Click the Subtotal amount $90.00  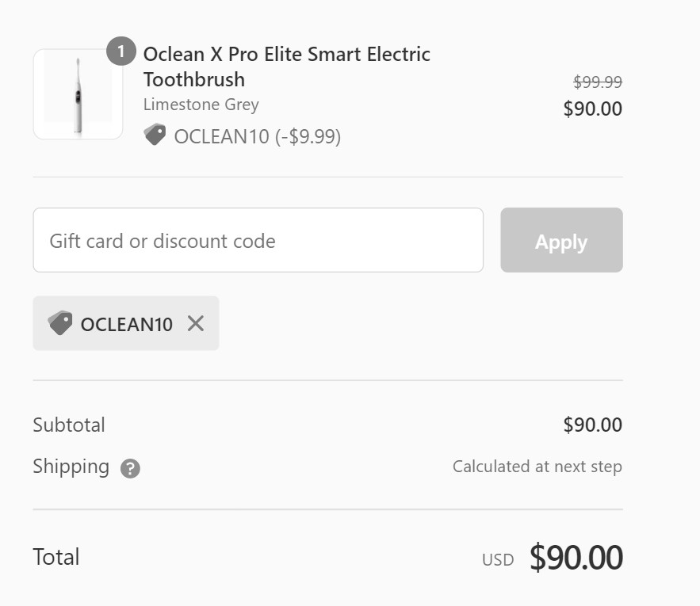pyautogui.click(x=592, y=425)
